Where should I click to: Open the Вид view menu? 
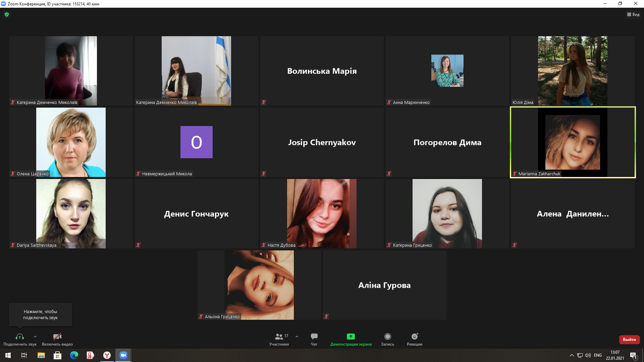pyautogui.click(x=633, y=14)
